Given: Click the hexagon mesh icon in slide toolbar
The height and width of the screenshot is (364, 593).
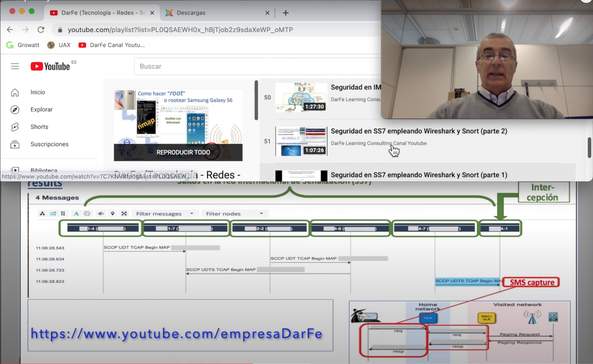Looking at the screenshot, I should click(87, 213).
